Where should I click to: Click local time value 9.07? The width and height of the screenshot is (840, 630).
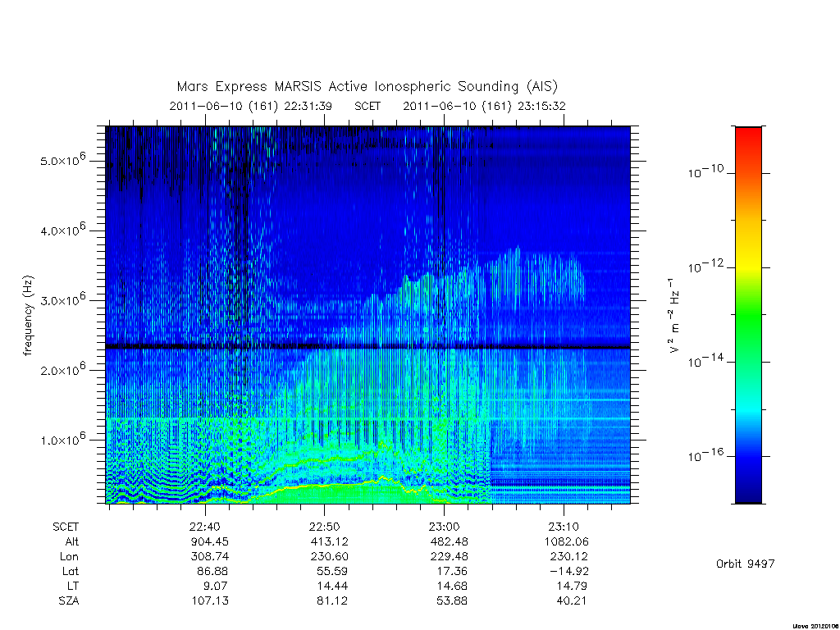pyautogui.click(x=216, y=586)
